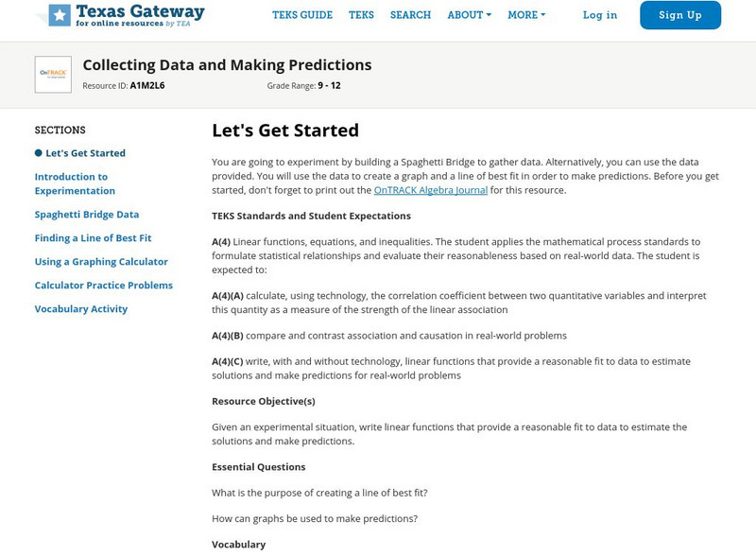Click the Collecting Data and Making Predictions heading
This screenshot has height=556, width=756.
tap(227, 65)
